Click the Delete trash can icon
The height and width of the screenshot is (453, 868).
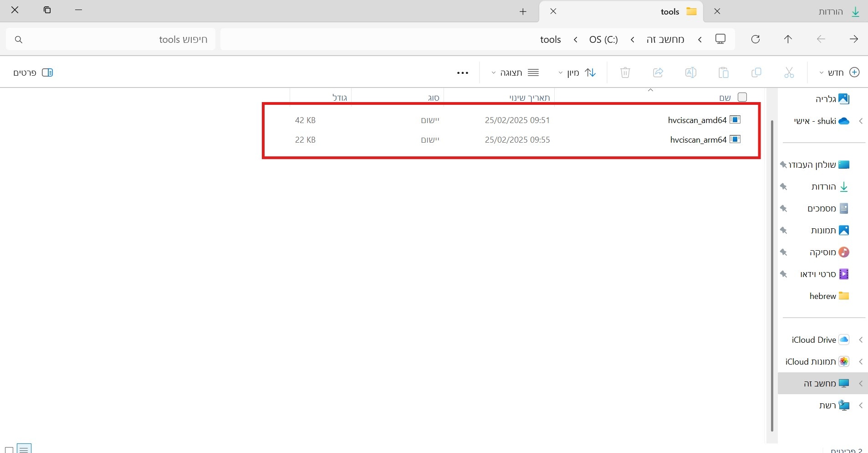pyautogui.click(x=625, y=72)
